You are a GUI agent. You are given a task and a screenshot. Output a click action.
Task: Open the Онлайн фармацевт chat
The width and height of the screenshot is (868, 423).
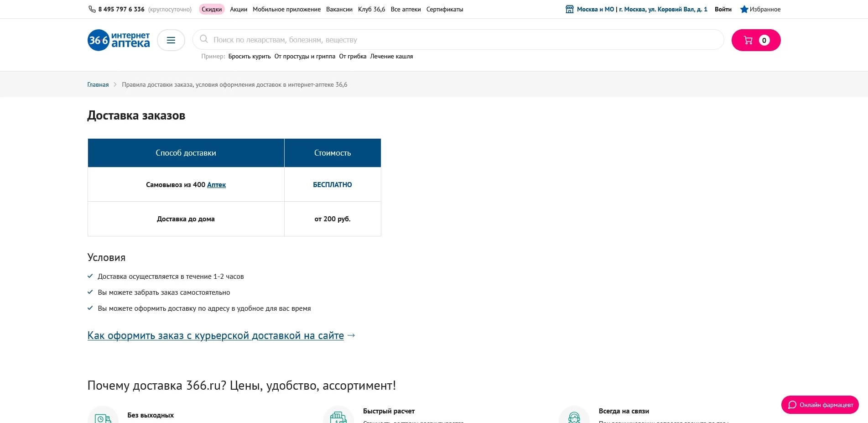pos(820,405)
